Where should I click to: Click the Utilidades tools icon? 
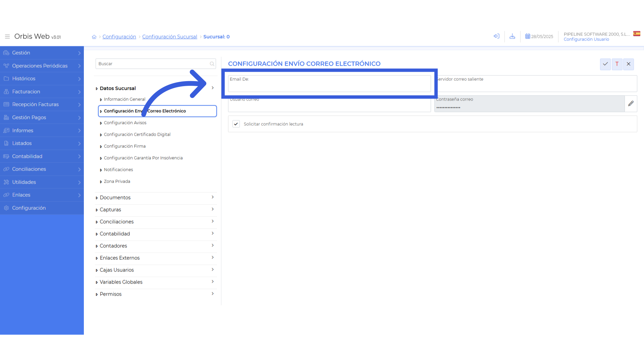tap(6, 182)
